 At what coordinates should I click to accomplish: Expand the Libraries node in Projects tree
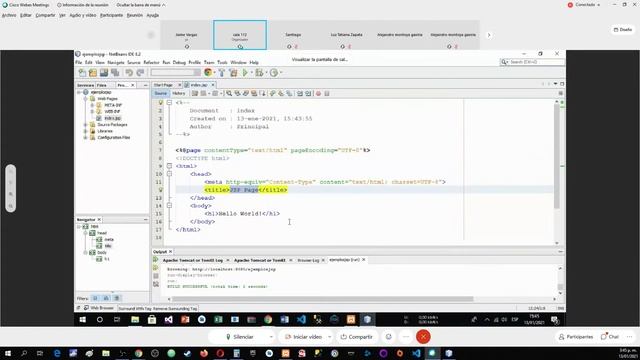(86, 131)
